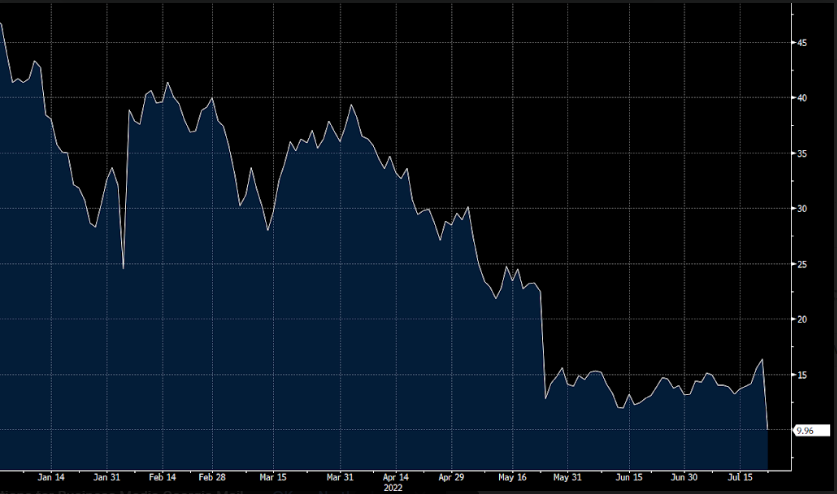
Task: Pick the Feb 28 date on x-axis
Action: tap(212, 477)
